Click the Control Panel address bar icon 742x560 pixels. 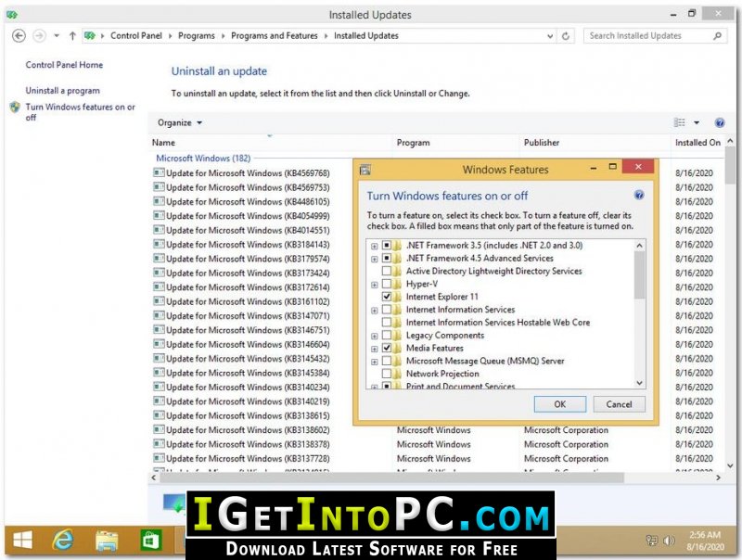(x=89, y=36)
